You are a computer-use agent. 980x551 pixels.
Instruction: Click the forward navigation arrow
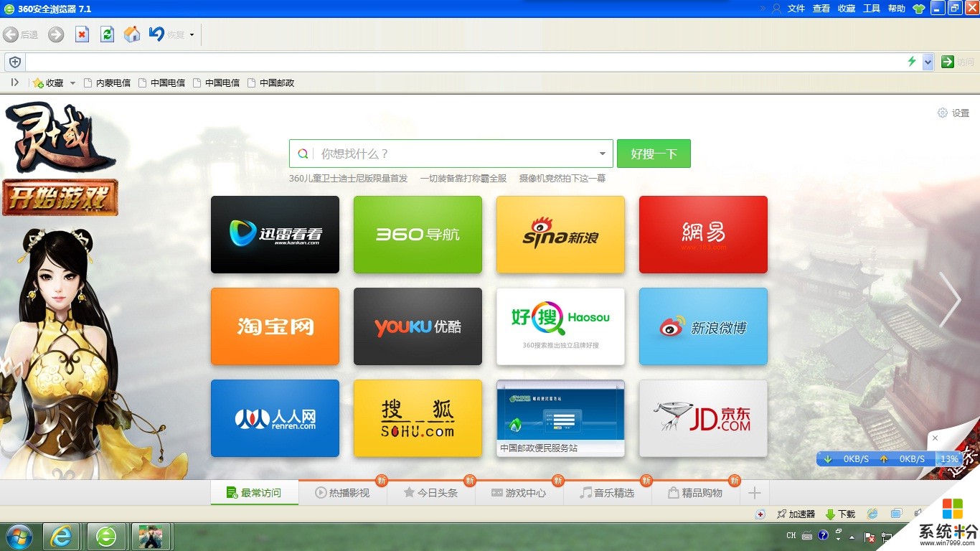click(56, 34)
